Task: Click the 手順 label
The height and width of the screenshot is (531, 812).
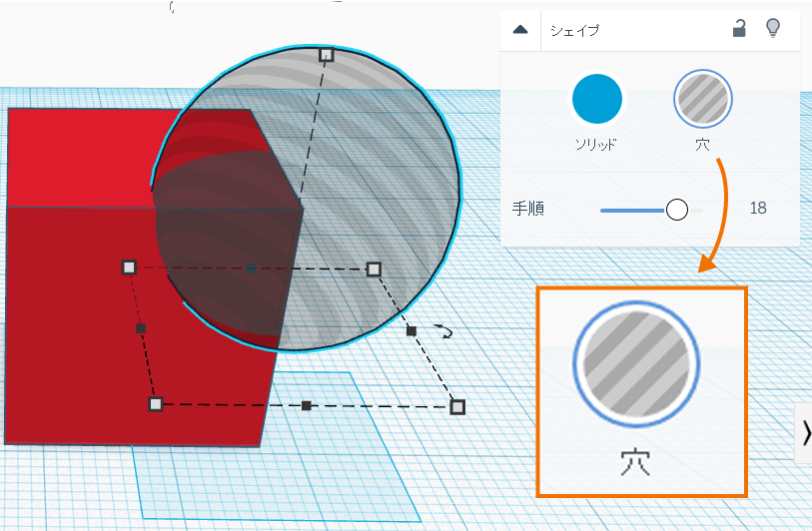Action: coord(527,209)
